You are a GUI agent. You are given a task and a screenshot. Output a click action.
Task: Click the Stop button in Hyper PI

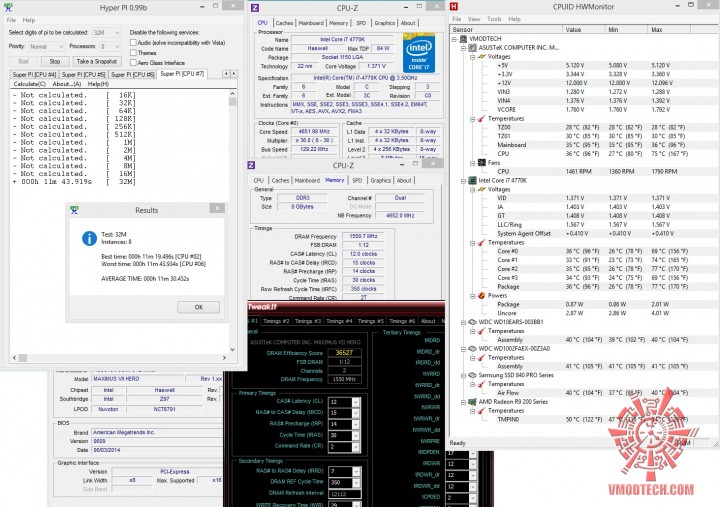(55, 62)
